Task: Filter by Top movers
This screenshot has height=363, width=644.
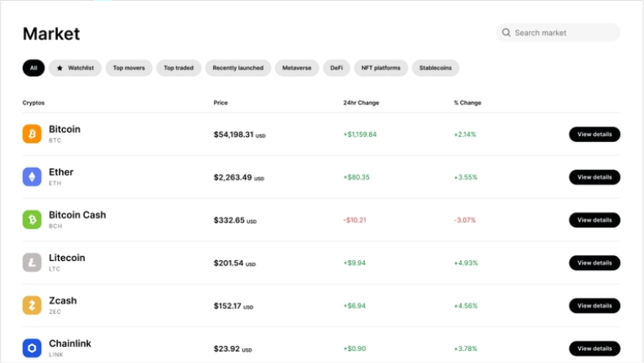Action: pyautogui.click(x=129, y=68)
